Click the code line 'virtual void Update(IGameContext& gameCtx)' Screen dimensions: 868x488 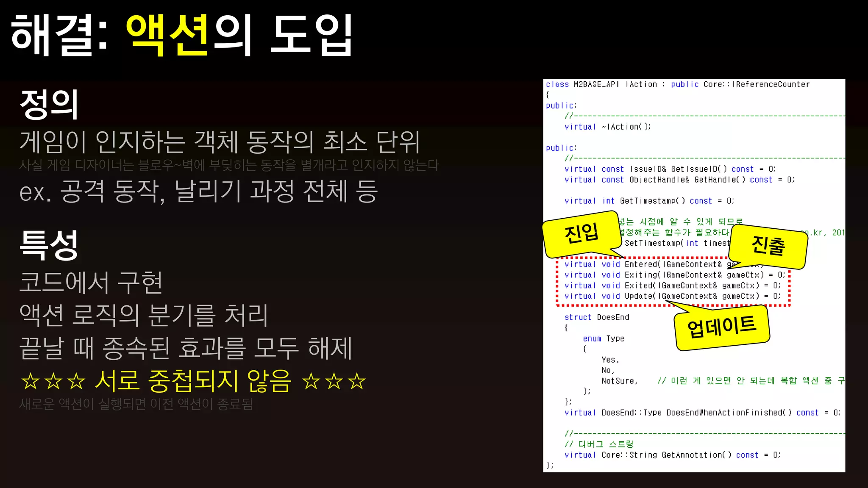[x=672, y=296]
